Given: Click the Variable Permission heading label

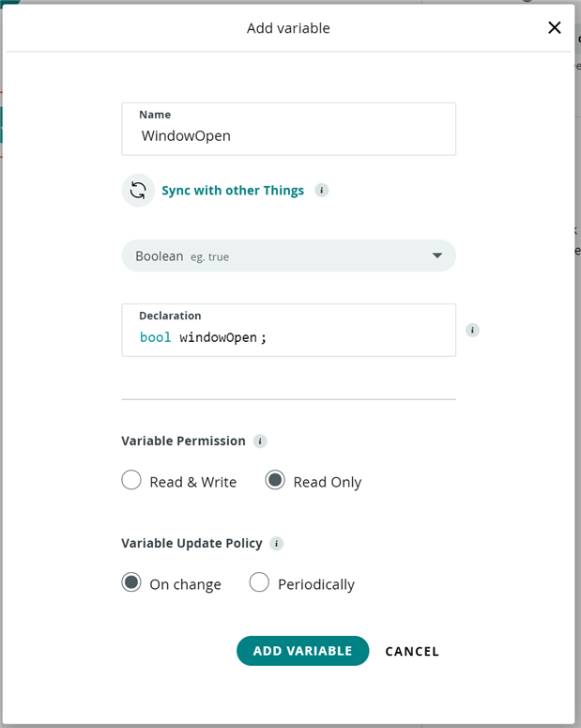Looking at the screenshot, I should [x=183, y=441].
